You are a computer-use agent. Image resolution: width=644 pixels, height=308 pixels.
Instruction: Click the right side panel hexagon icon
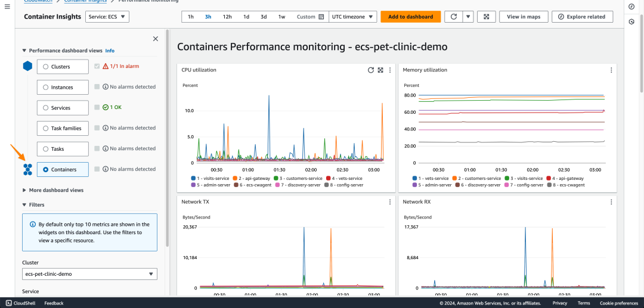631,21
